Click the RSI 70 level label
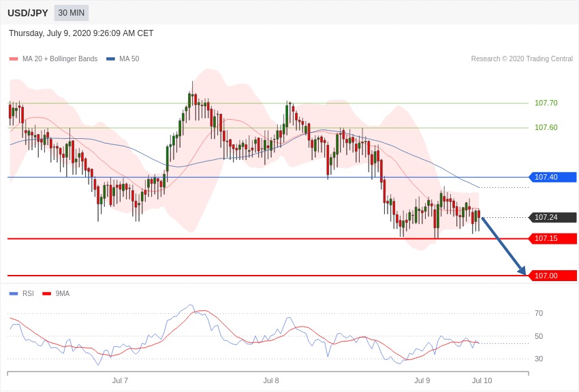 pos(539,314)
